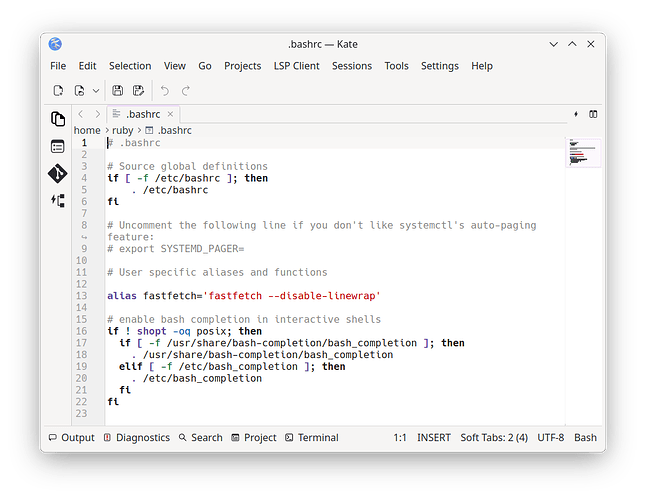
Task: Click the 1:1 cursor position indicator
Action: 399,437
